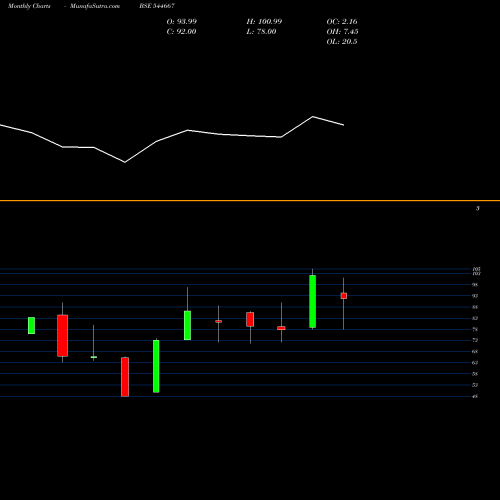Click the low value "L: 78.00"
Viewport: 500px width, 500px height.
(x=261, y=32)
